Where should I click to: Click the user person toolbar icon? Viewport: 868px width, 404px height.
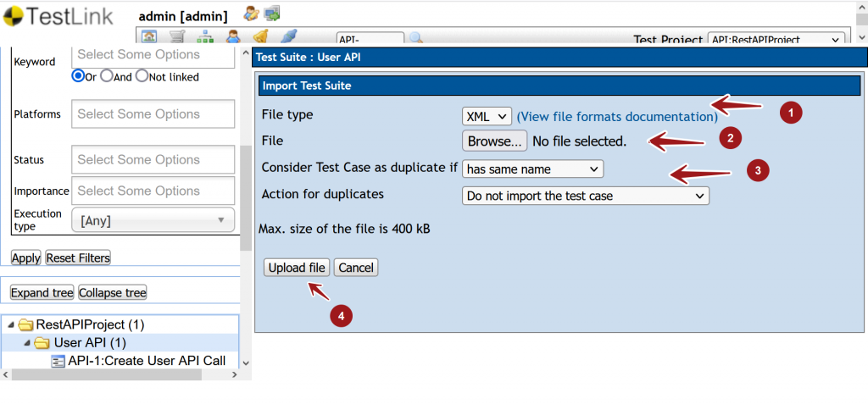(x=233, y=37)
